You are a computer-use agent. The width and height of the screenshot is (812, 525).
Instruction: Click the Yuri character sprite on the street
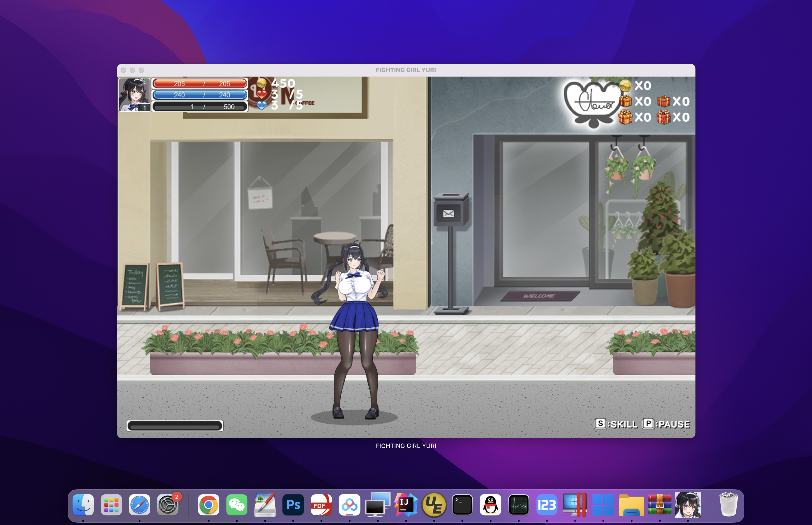point(354,330)
